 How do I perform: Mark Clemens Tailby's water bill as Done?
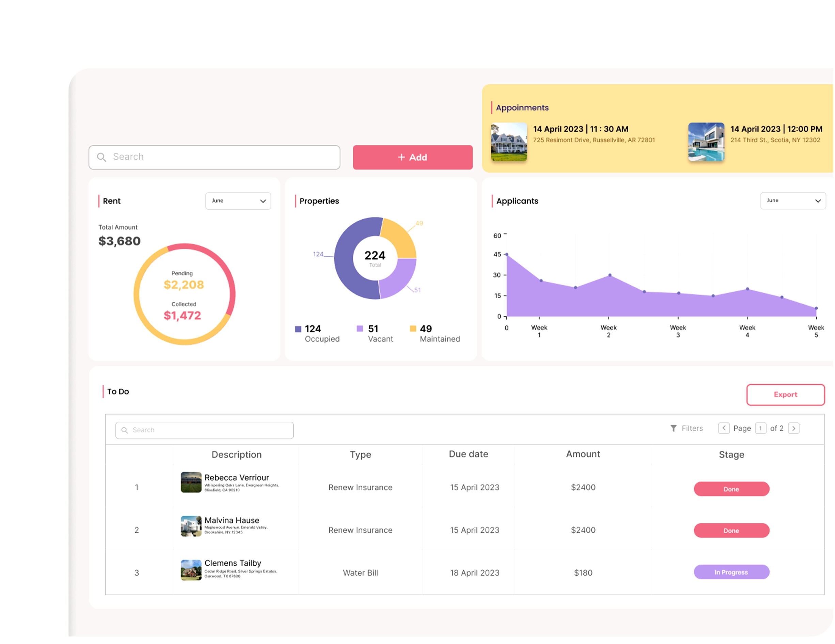(731, 572)
